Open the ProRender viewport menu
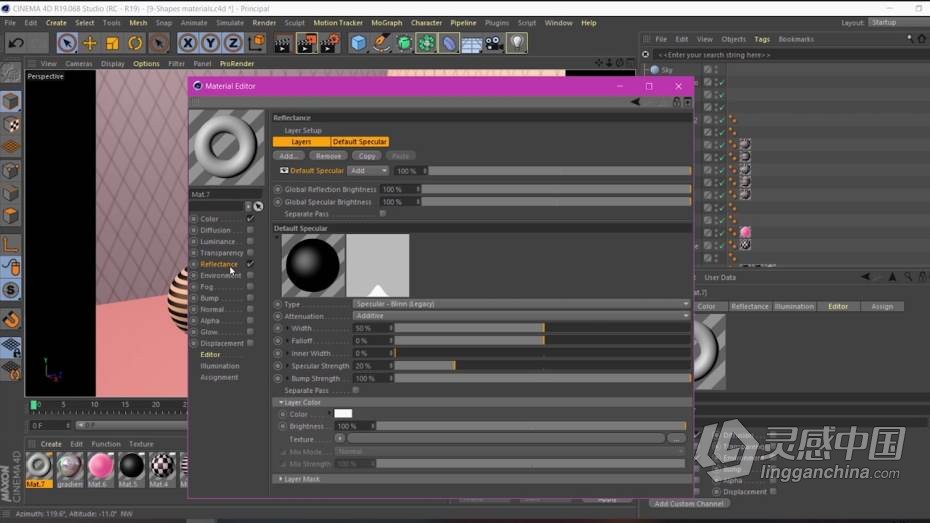The width and height of the screenshot is (930, 523). [x=237, y=63]
